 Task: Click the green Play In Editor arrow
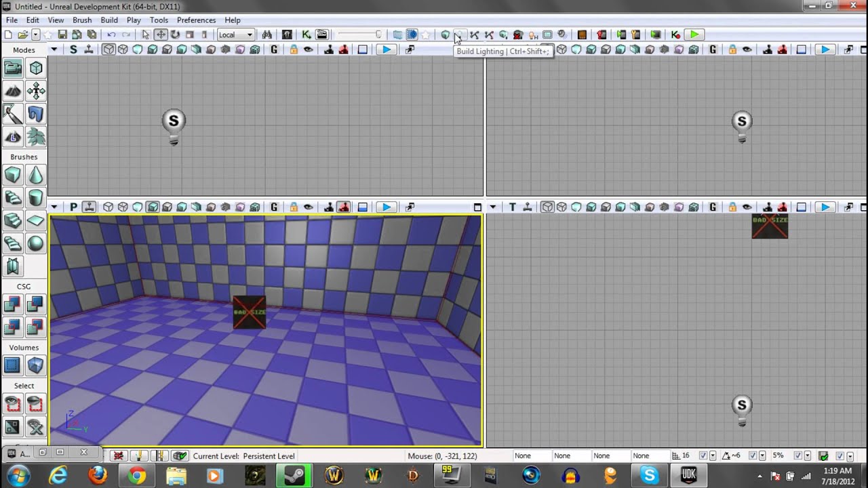(694, 35)
